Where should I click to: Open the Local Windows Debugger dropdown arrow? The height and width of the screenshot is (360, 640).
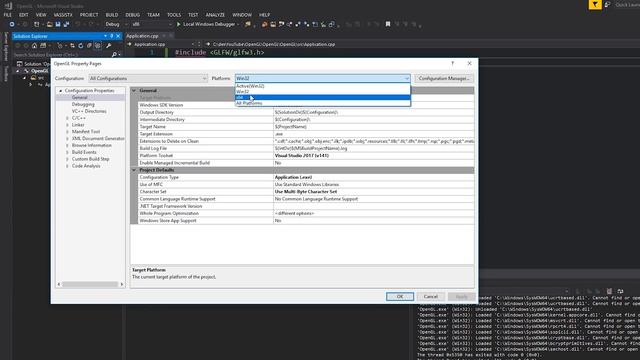pyautogui.click(x=238, y=24)
